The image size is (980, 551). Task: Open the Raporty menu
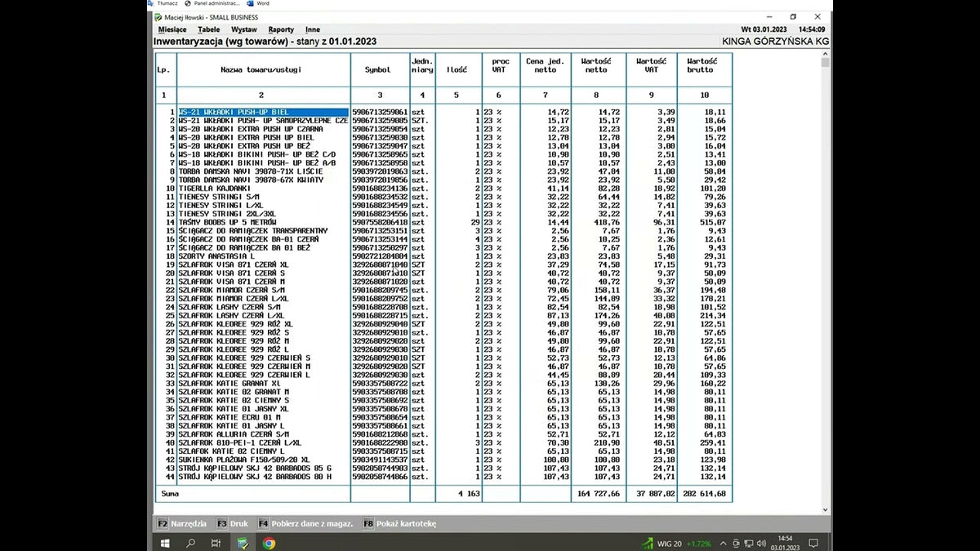tap(281, 29)
